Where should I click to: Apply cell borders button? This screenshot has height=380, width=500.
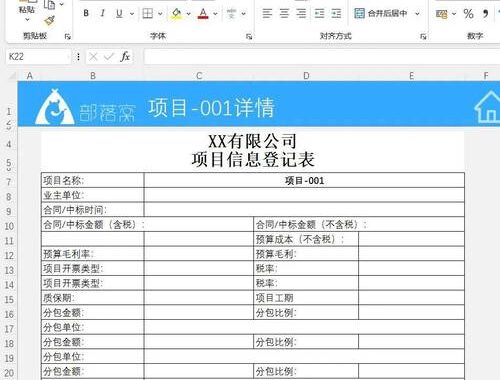coord(148,13)
